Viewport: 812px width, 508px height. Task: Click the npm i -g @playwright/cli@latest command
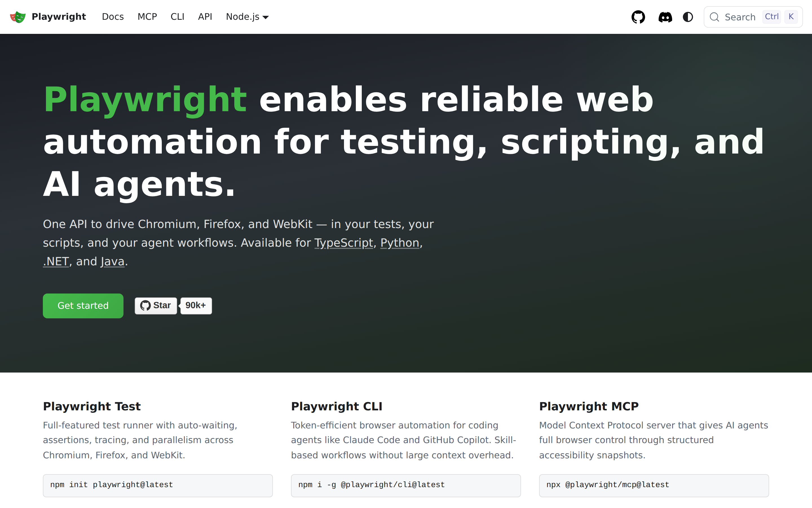(x=406, y=485)
